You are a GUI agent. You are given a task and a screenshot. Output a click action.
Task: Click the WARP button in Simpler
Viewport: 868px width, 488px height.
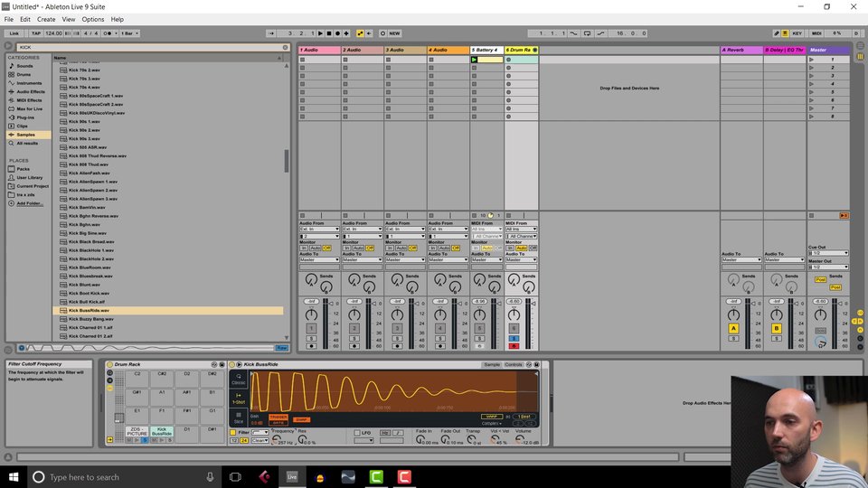tap(491, 416)
